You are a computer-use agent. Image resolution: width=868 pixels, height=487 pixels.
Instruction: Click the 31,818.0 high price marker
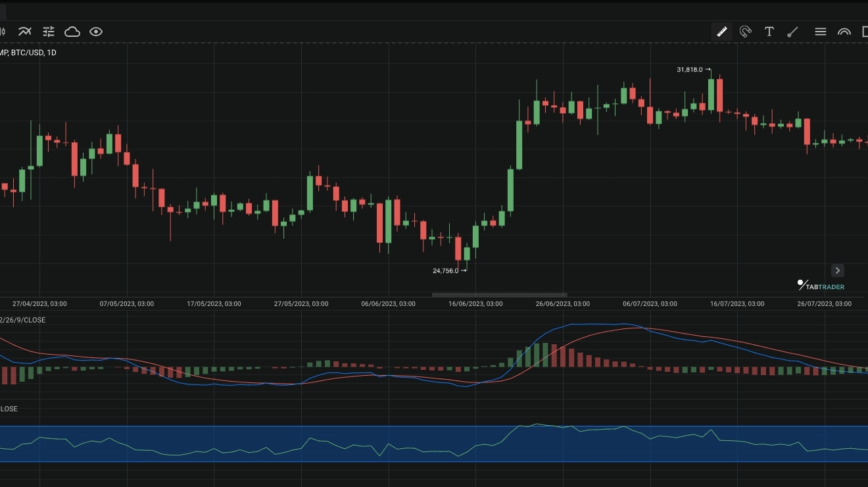tap(690, 69)
